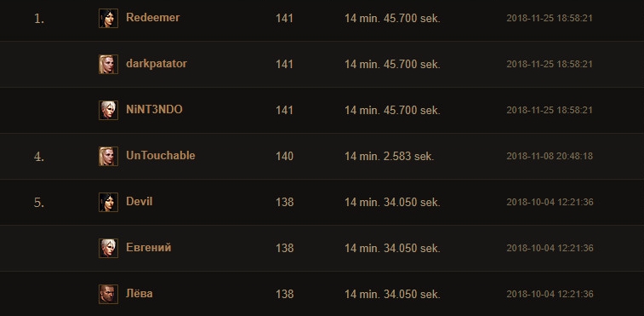644x316 pixels.
Task: Click Евгений's hero portrait icon
Action: tap(108, 248)
